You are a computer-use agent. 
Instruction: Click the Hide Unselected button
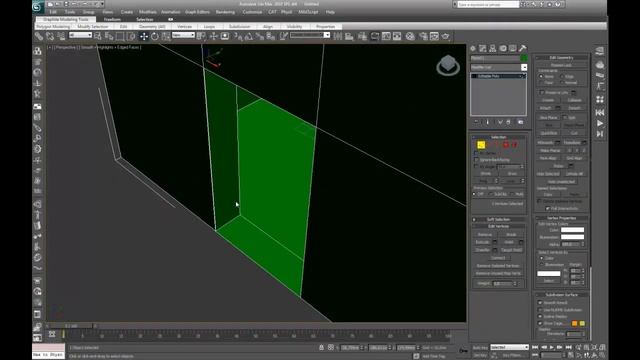561,182
